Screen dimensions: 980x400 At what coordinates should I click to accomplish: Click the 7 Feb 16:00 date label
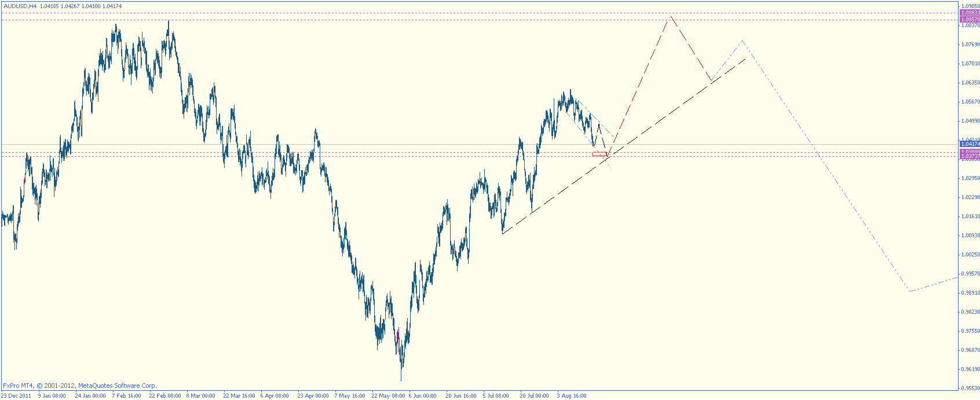tap(126, 396)
